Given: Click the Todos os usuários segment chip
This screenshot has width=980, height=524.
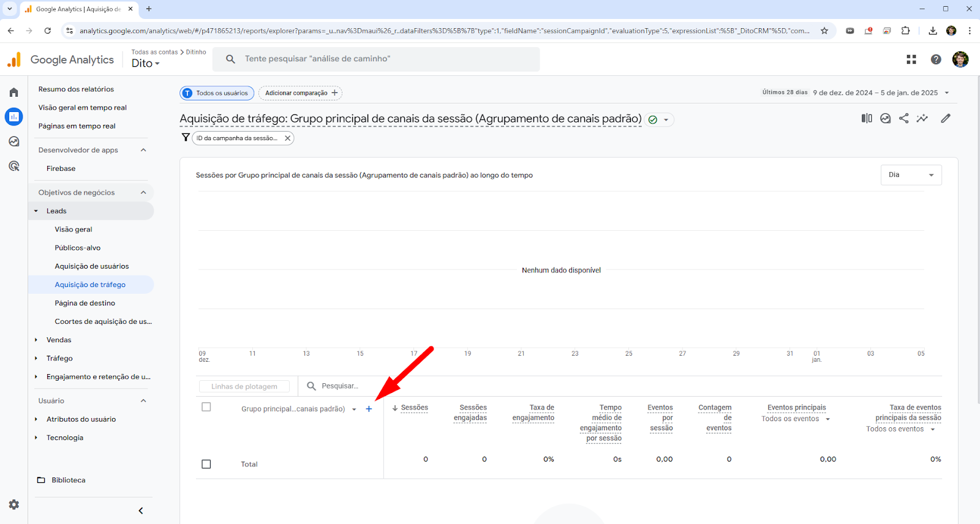Looking at the screenshot, I should 217,93.
